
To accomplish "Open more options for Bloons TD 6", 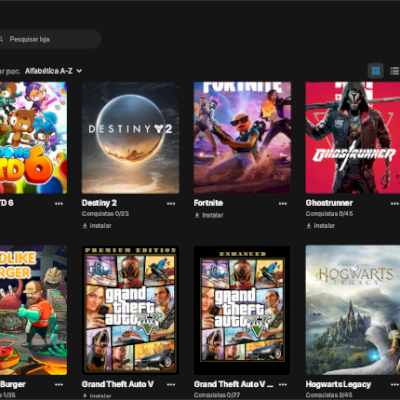I will [59, 203].
